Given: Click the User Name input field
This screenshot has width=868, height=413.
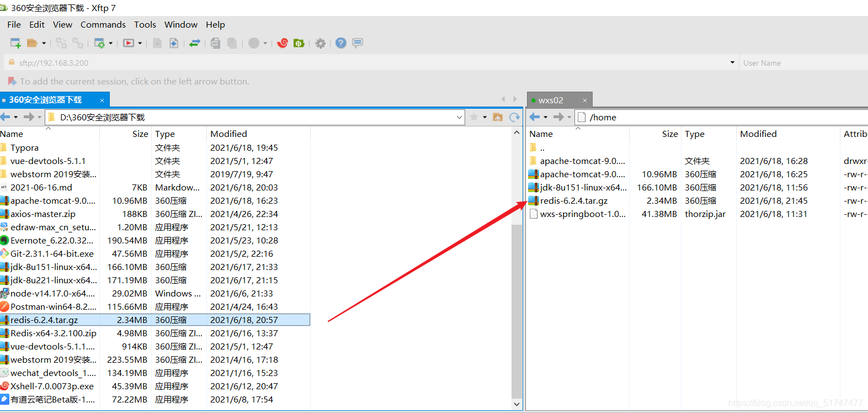Looking at the screenshot, I should pos(805,62).
